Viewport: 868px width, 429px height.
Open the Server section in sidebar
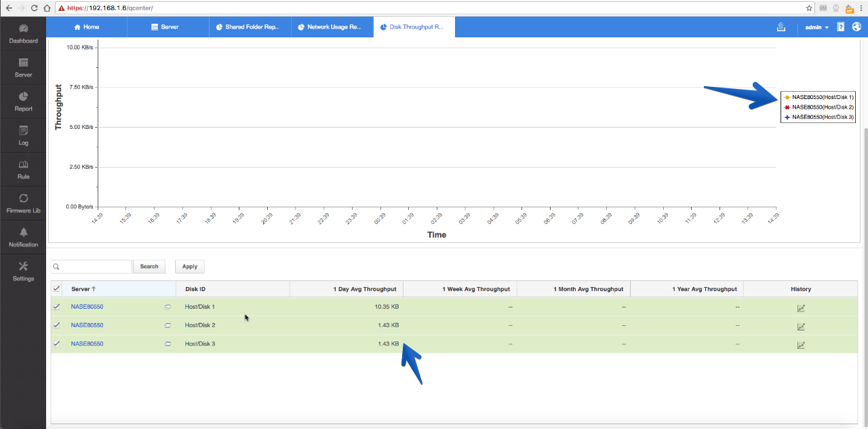point(23,68)
